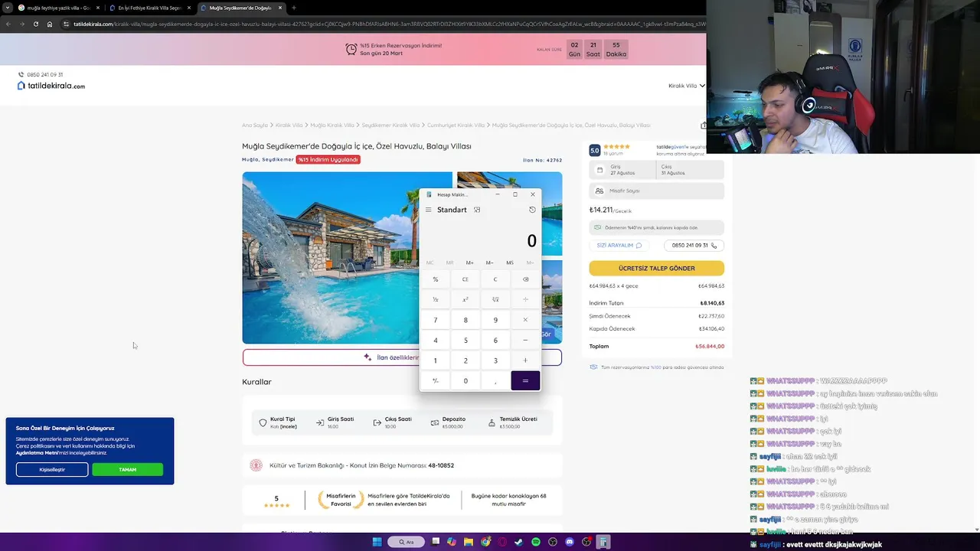Click the Calculator percent key
The width and height of the screenshot is (980, 551).
click(436, 279)
